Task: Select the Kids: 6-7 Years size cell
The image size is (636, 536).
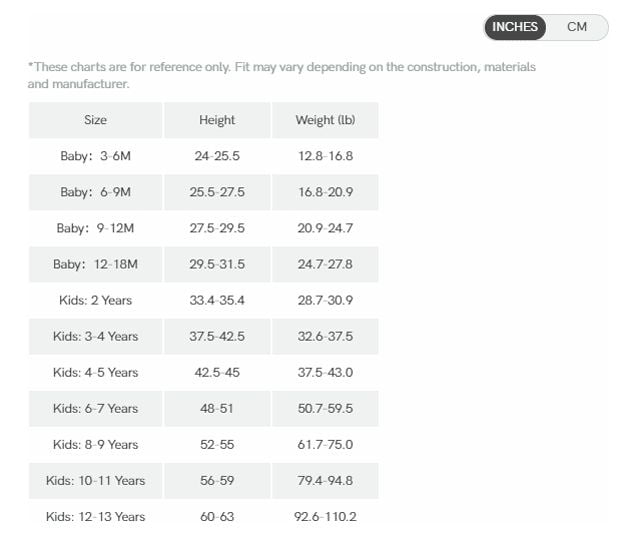Action: [95, 409]
